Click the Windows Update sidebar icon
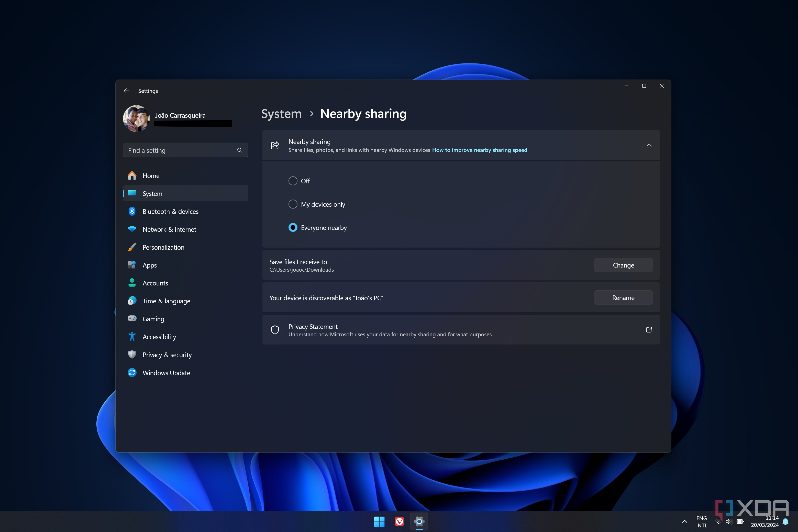This screenshot has height=532, width=798. point(132,373)
